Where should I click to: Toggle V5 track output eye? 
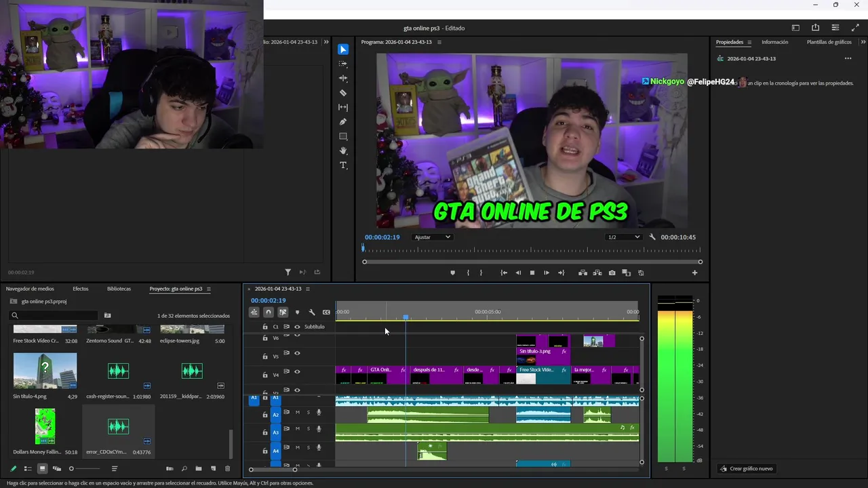pos(297,353)
